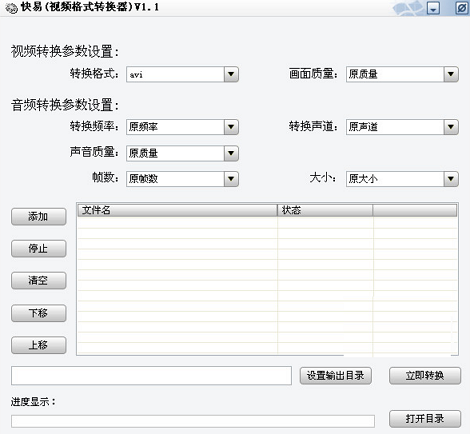Open the 声音质量 dropdown

tap(182, 153)
